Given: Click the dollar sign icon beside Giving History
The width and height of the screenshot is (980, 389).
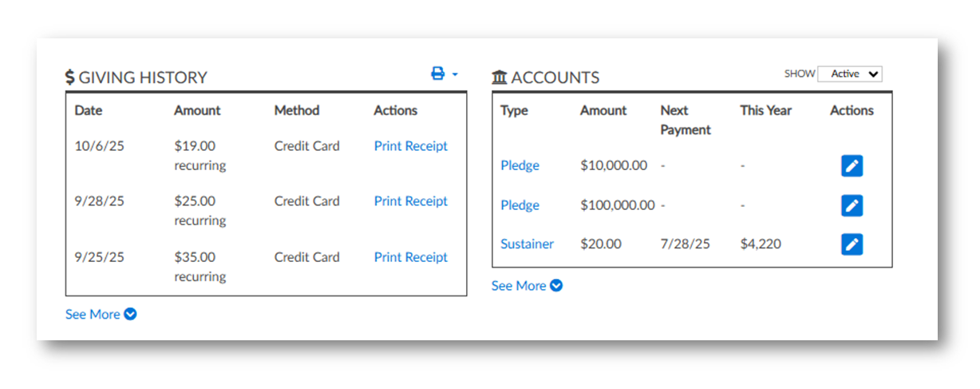Looking at the screenshot, I should (x=70, y=77).
